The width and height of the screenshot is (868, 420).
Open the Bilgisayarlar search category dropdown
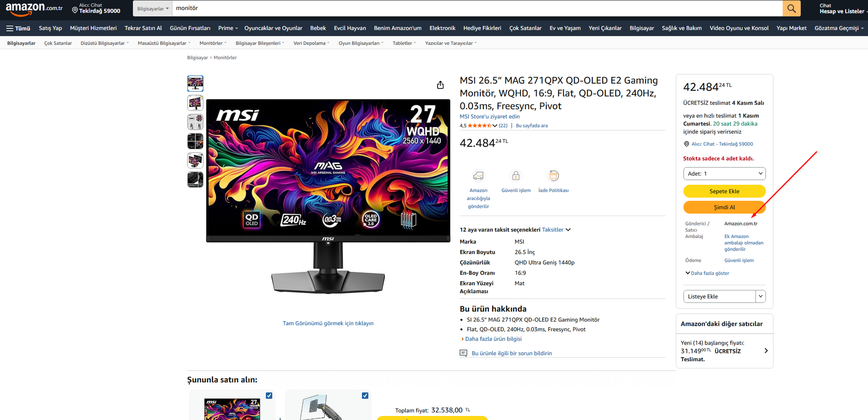point(153,9)
